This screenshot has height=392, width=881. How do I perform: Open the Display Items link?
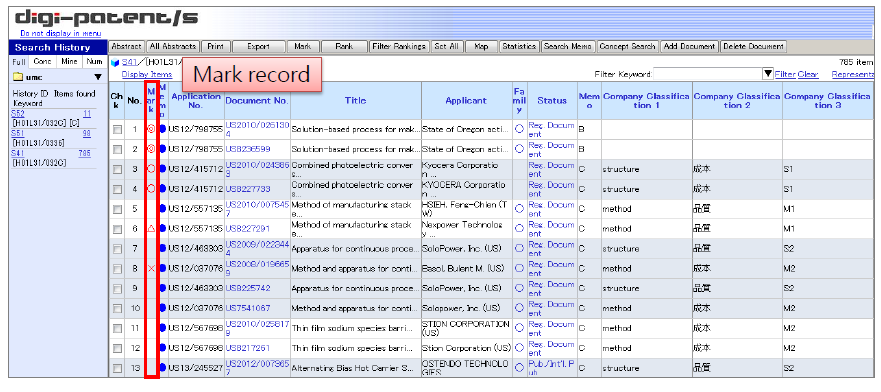coord(147,74)
